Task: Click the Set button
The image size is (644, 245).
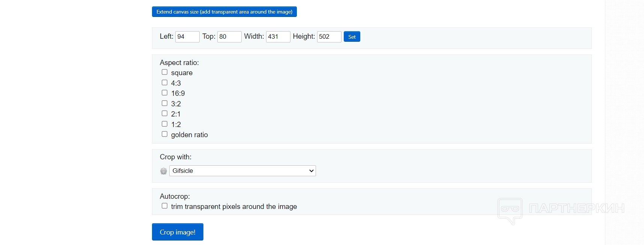Action: pyautogui.click(x=352, y=37)
